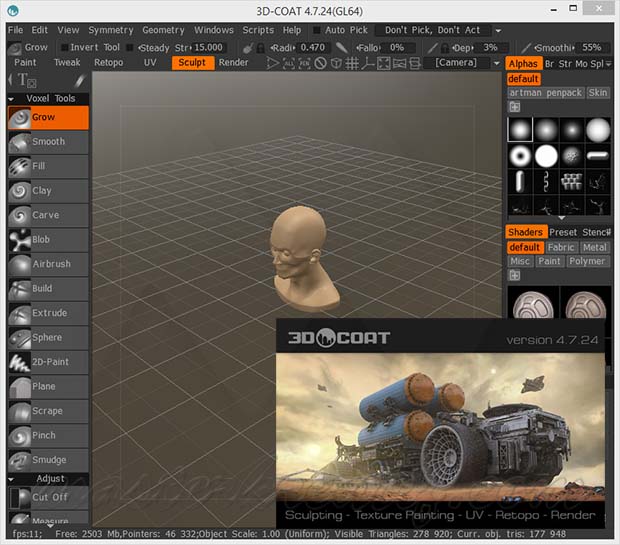This screenshot has height=545, width=620.
Task: Toggle the Depth lock icon
Action: point(445,48)
